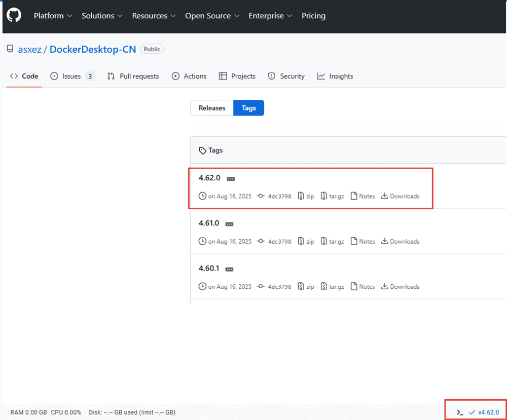507x420 pixels.
Task: Click the tar.gz icon for tag 4.61.0
Action: pyautogui.click(x=324, y=242)
